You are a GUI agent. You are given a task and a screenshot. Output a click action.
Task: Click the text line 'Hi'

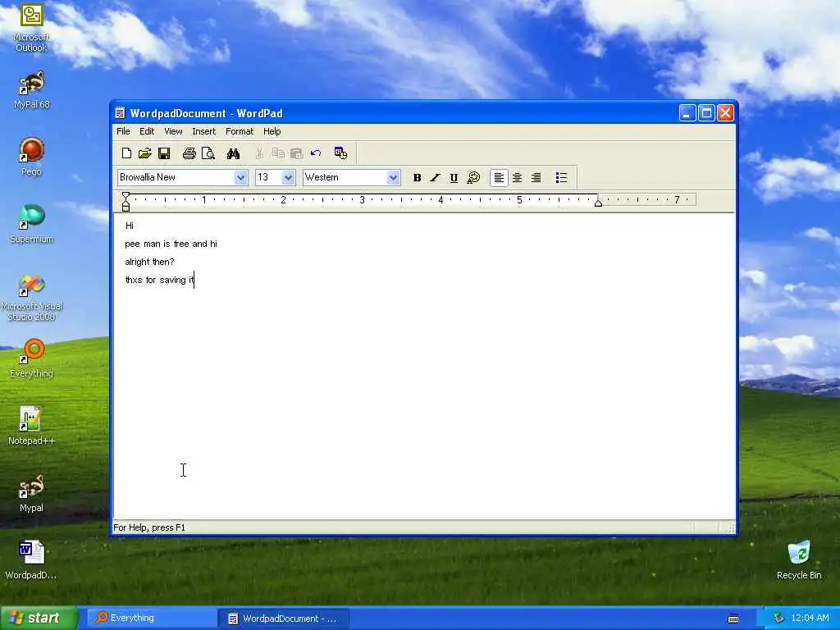(129, 226)
